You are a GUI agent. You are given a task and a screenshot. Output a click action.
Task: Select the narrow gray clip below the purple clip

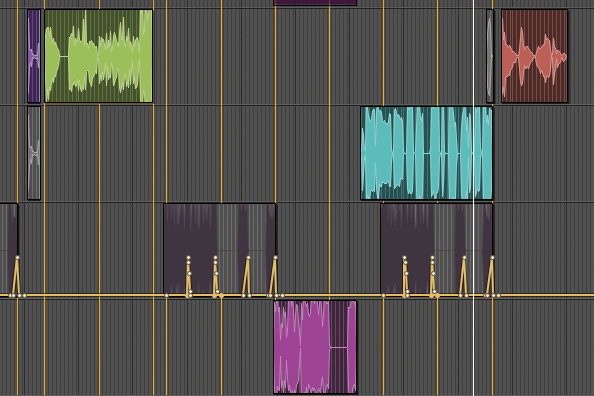pyautogui.click(x=34, y=153)
